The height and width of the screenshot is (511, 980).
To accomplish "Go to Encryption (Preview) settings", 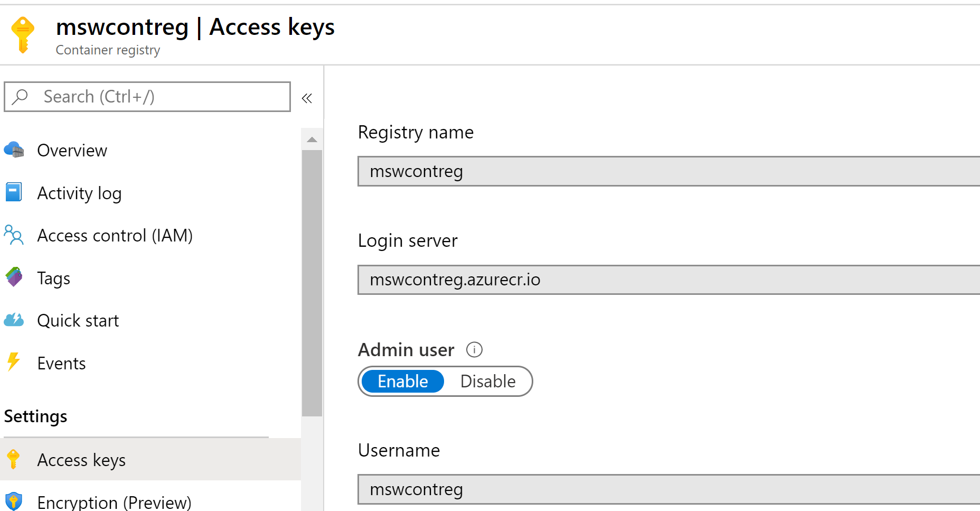I will pos(114,501).
